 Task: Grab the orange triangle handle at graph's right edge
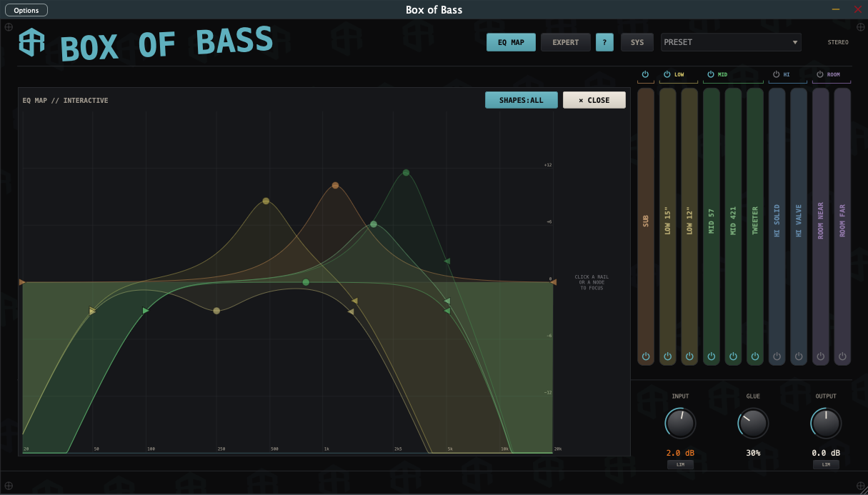coord(553,282)
